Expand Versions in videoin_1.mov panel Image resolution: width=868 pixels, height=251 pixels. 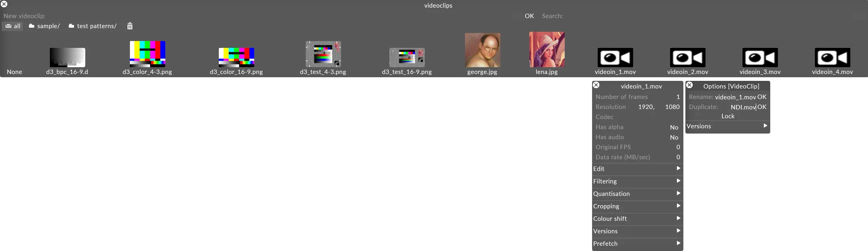point(638,231)
